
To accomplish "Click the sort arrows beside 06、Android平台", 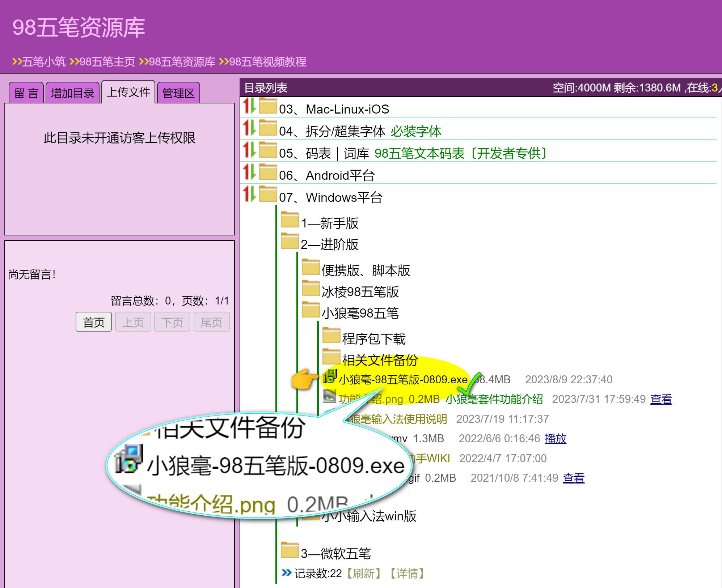I will tap(249, 172).
